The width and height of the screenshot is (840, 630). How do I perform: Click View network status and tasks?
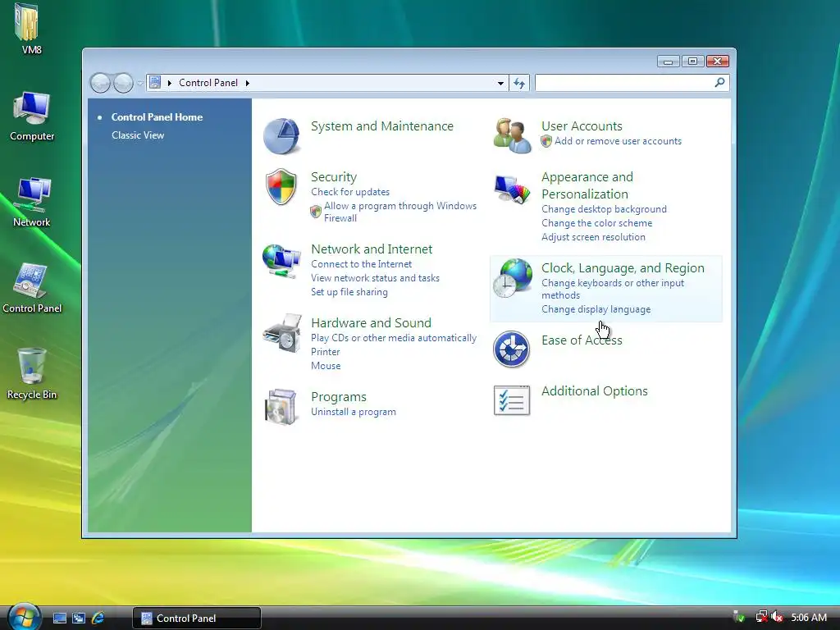375,278
